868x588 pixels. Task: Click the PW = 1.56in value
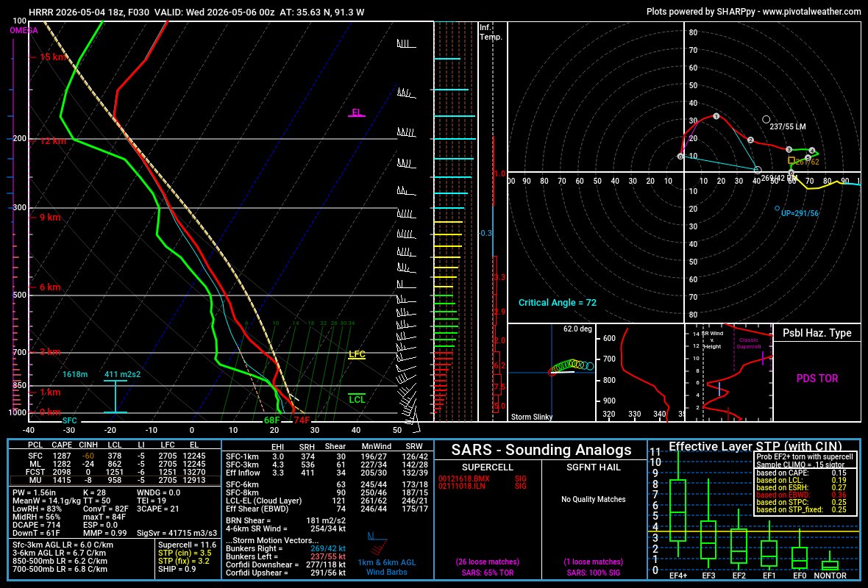35,492
